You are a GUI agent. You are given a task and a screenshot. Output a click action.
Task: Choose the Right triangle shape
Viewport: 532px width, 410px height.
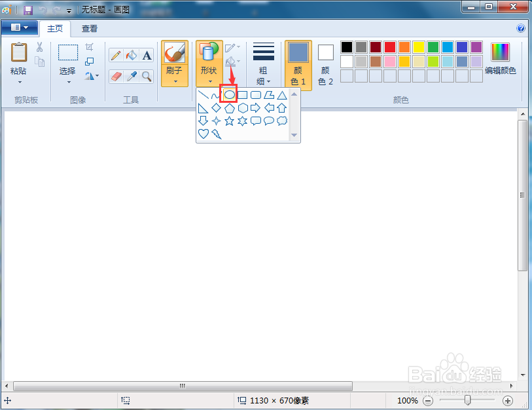pyautogui.click(x=204, y=108)
